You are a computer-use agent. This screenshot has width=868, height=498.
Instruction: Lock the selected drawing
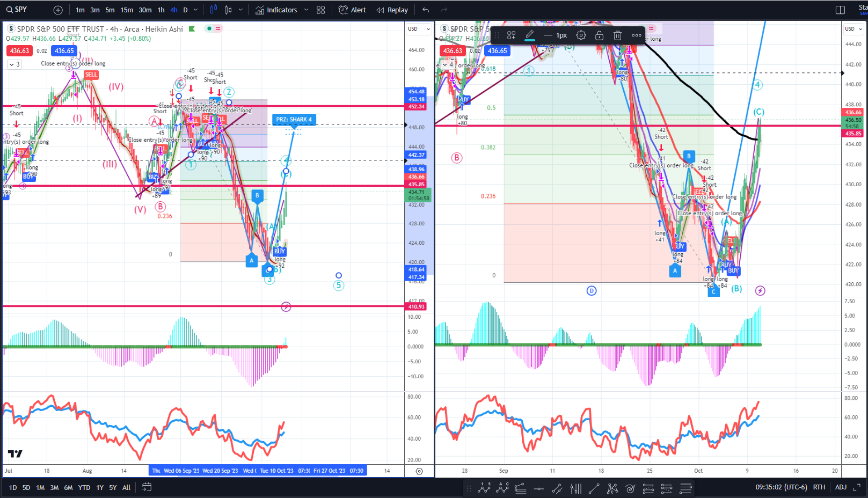click(599, 35)
